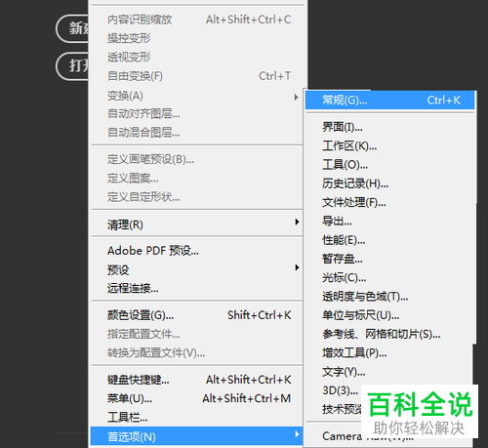The width and height of the screenshot is (488, 448).
Task: Click the 打开 button behind menu
Action: coord(72,66)
